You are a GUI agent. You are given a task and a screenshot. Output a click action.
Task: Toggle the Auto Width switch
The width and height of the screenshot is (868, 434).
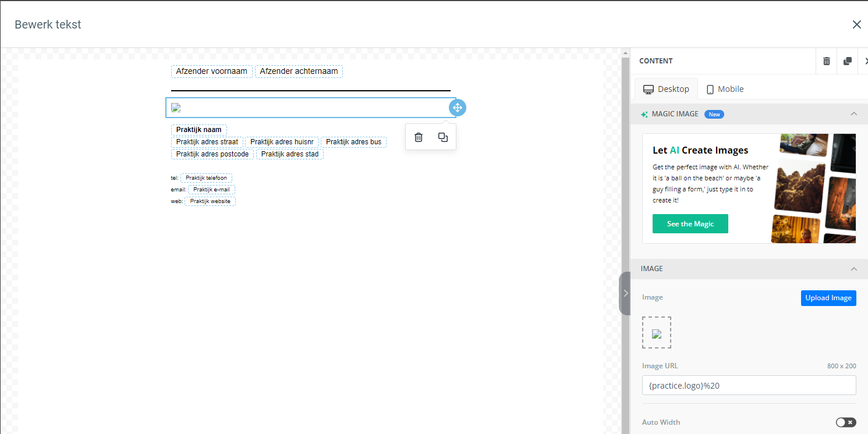tap(846, 422)
